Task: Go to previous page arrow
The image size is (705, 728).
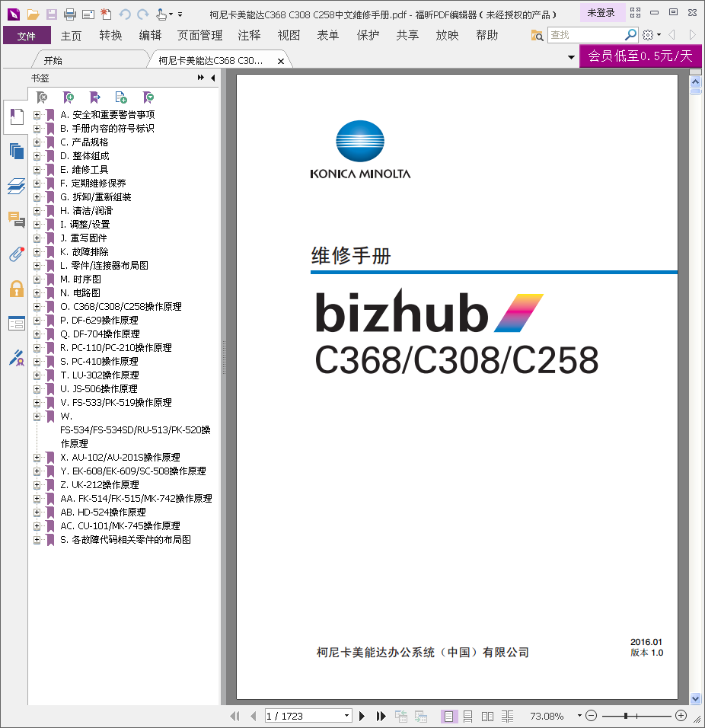Action: pos(253,716)
